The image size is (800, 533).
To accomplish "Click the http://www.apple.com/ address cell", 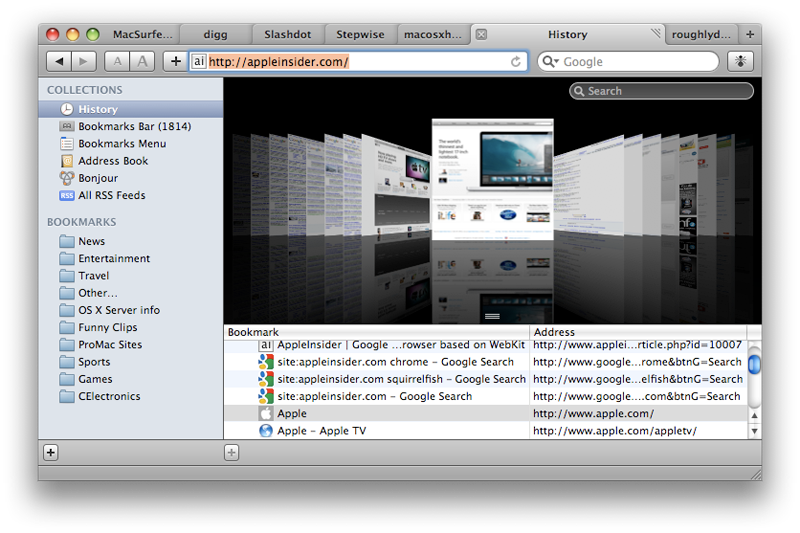I will (639, 414).
